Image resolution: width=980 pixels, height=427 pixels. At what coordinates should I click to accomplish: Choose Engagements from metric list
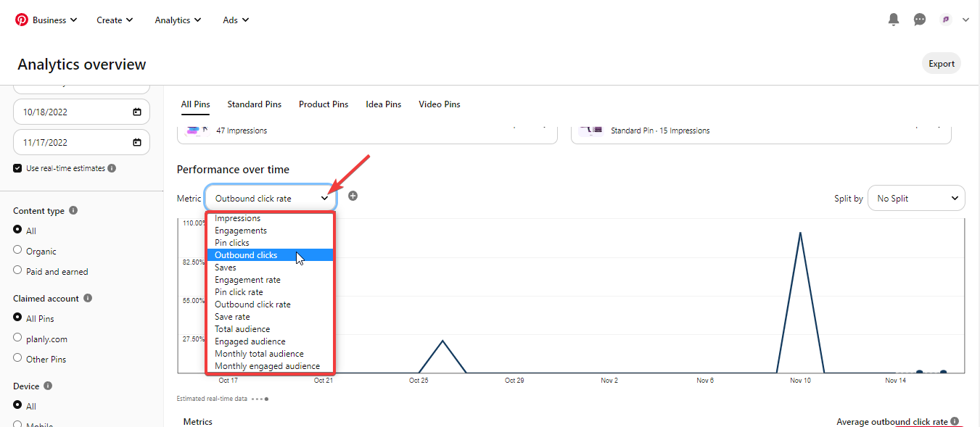[270, 231]
